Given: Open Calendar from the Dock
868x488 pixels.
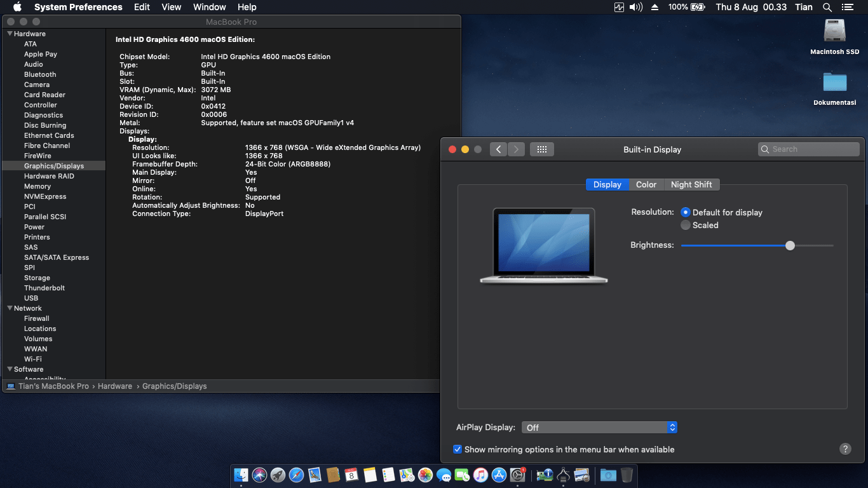Looking at the screenshot, I should [x=351, y=475].
